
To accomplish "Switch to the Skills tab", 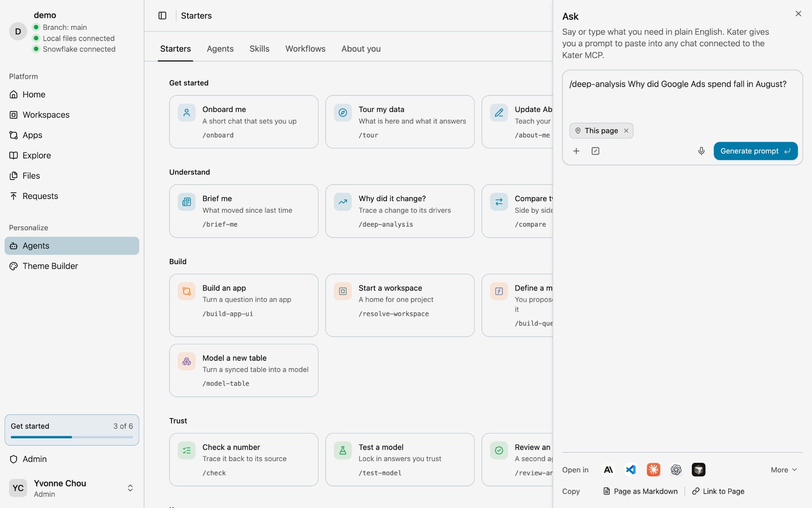I will pos(259,49).
